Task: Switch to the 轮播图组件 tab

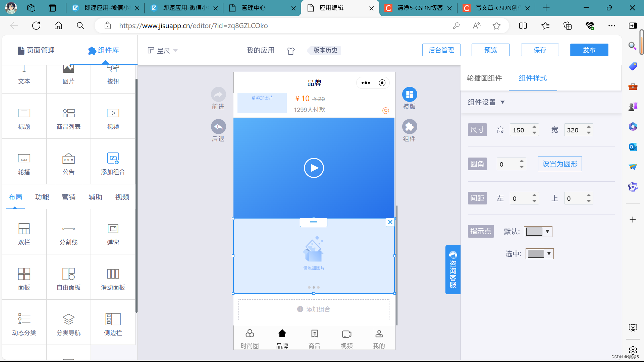Action: point(484,78)
